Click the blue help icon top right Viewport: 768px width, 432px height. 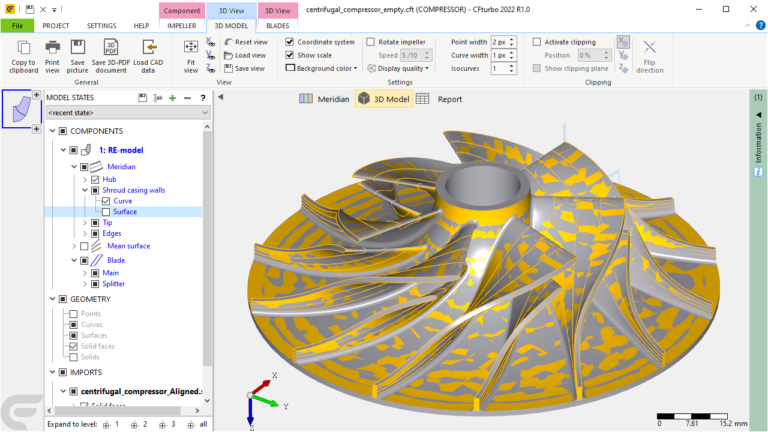[x=761, y=25]
